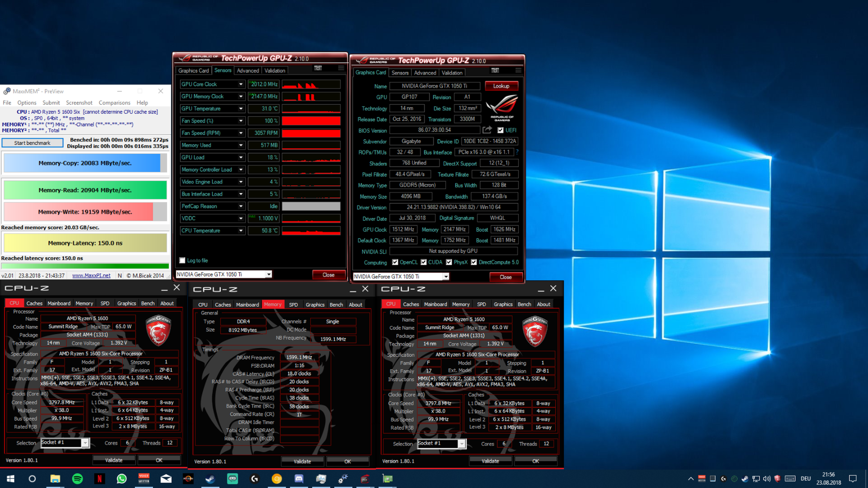This screenshot has width=868, height=488.
Task: Open the Bench tab in right CPU-Z window
Action: click(524, 304)
